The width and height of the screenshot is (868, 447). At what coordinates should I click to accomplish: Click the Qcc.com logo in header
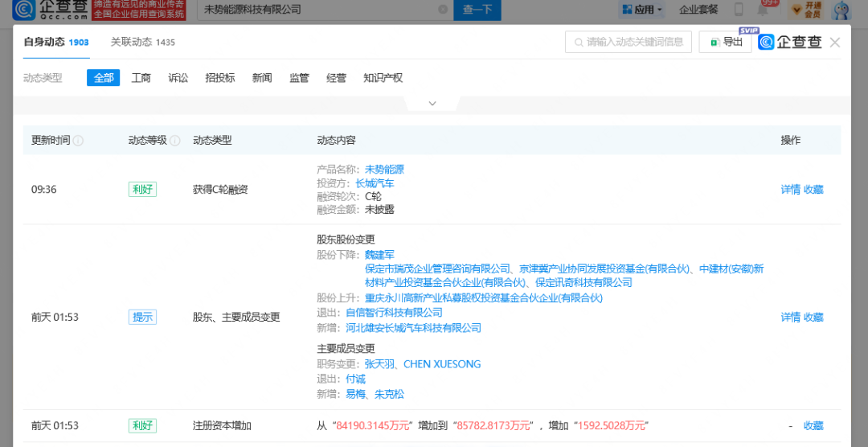pyautogui.click(x=50, y=10)
